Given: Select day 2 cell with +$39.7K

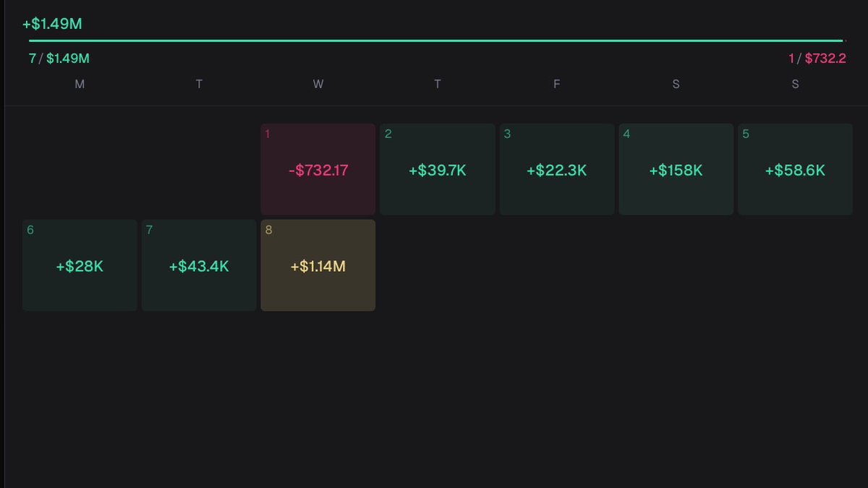Looking at the screenshot, I should [x=438, y=169].
